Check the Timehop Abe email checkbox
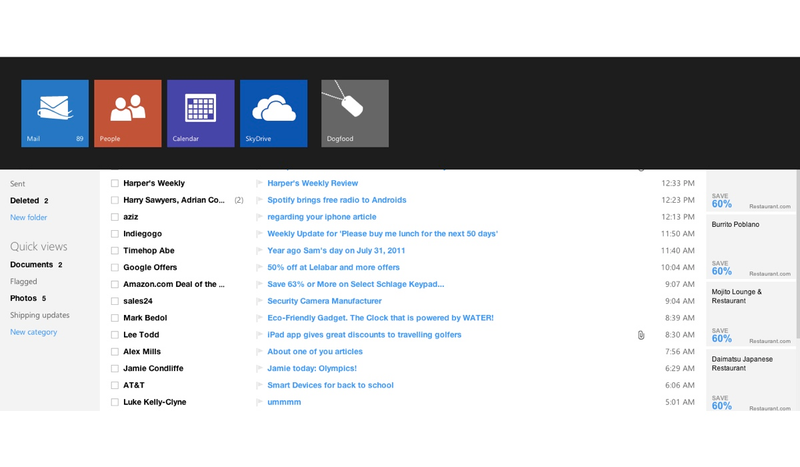The image size is (800, 467). point(115,251)
